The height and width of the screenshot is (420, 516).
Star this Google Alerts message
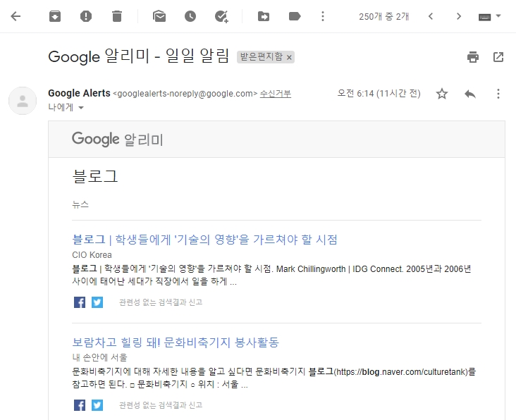coord(442,94)
